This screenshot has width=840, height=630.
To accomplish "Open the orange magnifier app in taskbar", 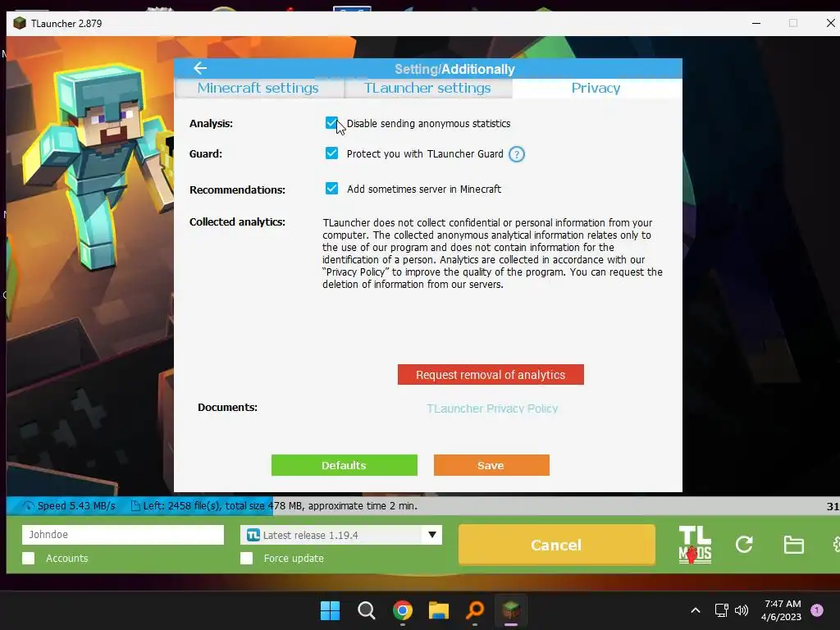I will click(x=475, y=610).
